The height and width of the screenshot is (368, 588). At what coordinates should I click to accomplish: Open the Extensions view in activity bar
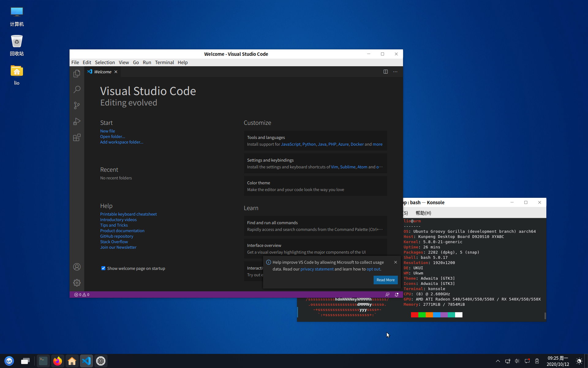point(77,137)
